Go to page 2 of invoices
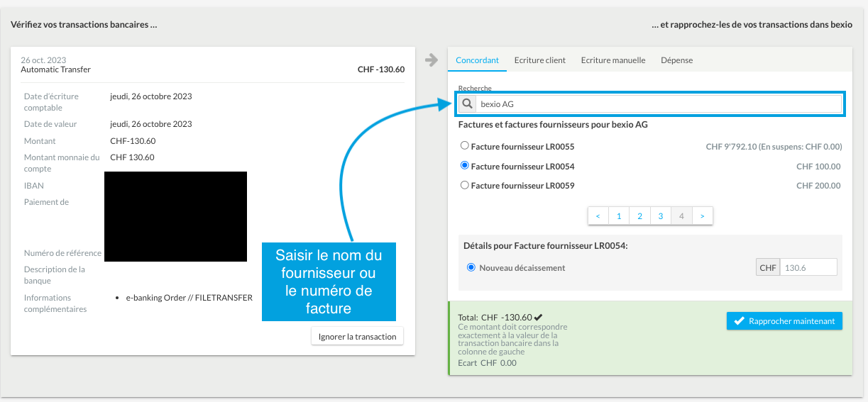Viewport: 868px width, 402px height. [640, 216]
